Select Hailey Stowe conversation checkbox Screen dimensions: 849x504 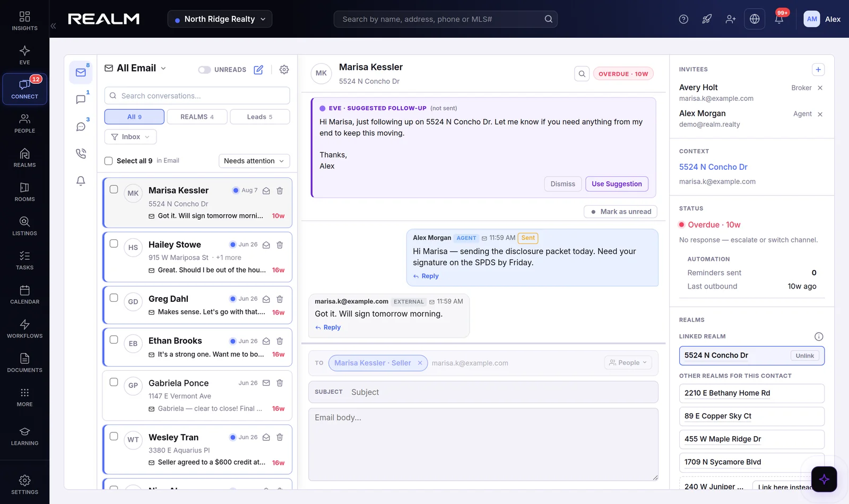[114, 244]
